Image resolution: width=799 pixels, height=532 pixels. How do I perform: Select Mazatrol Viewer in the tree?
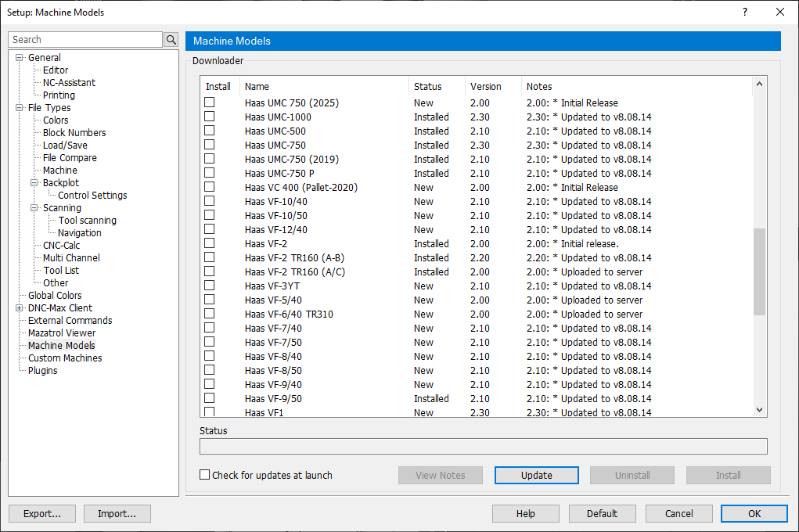[x=62, y=333]
